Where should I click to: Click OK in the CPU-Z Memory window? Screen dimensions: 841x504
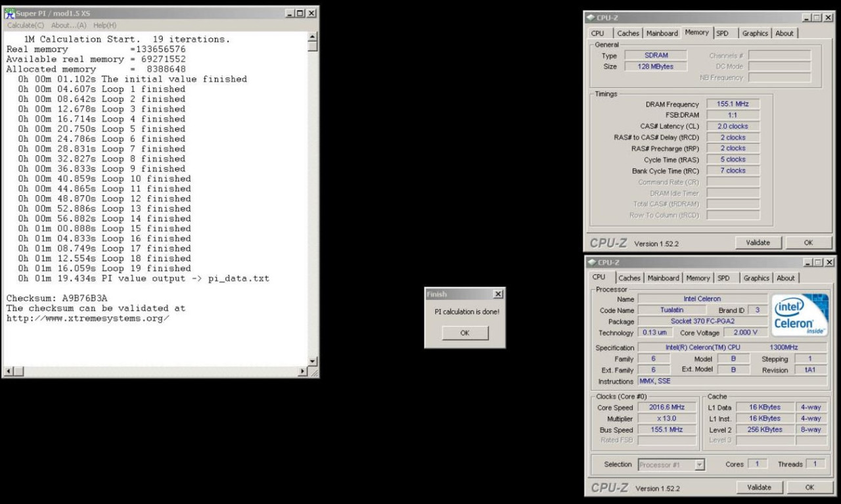coord(808,242)
